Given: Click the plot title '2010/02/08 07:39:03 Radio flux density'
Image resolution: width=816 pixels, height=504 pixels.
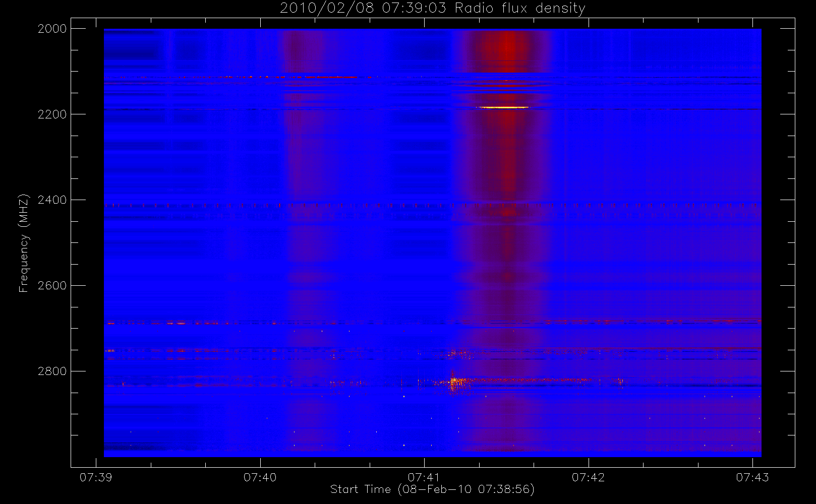Looking at the screenshot, I should (432, 9).
